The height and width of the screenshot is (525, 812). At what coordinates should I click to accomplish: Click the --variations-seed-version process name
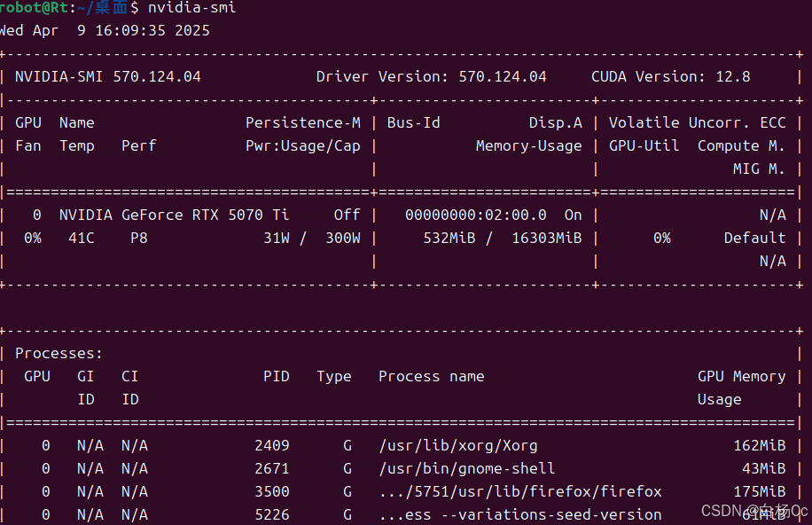520,514
